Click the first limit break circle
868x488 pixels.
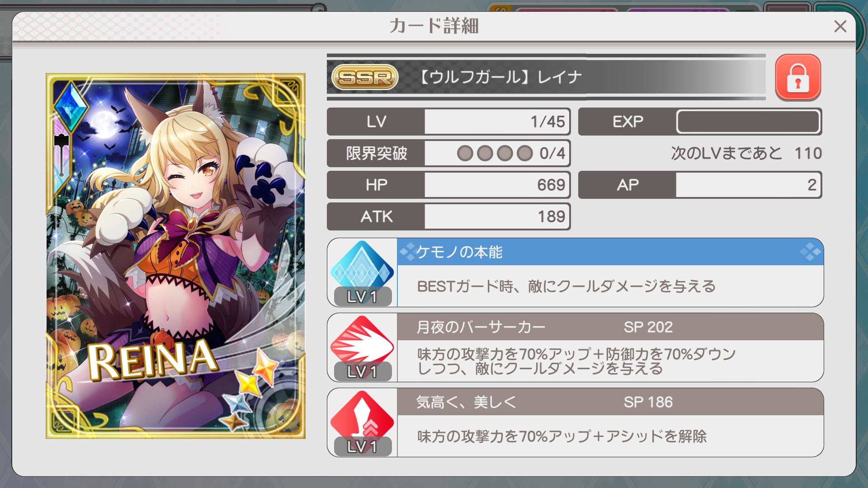[x=465, y=153]
